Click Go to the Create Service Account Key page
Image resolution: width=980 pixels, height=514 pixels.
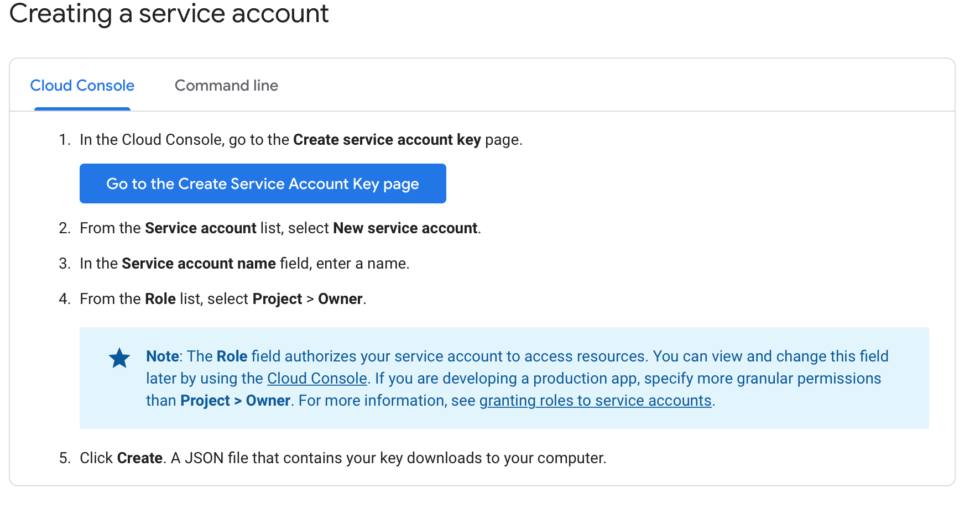click(x=262, y=183)
